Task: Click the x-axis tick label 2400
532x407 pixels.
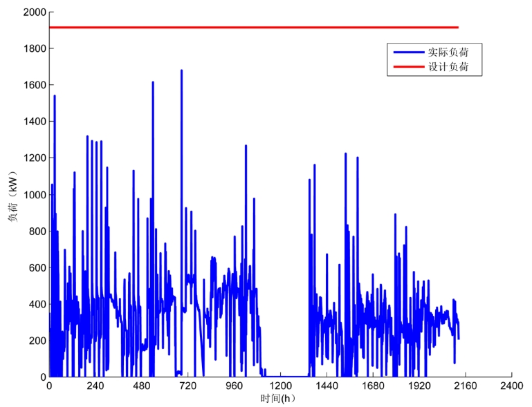Action: click(x=511, y=386)
